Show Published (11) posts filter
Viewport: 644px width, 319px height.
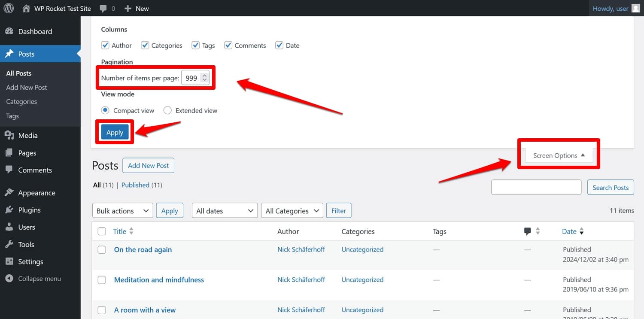142,185
